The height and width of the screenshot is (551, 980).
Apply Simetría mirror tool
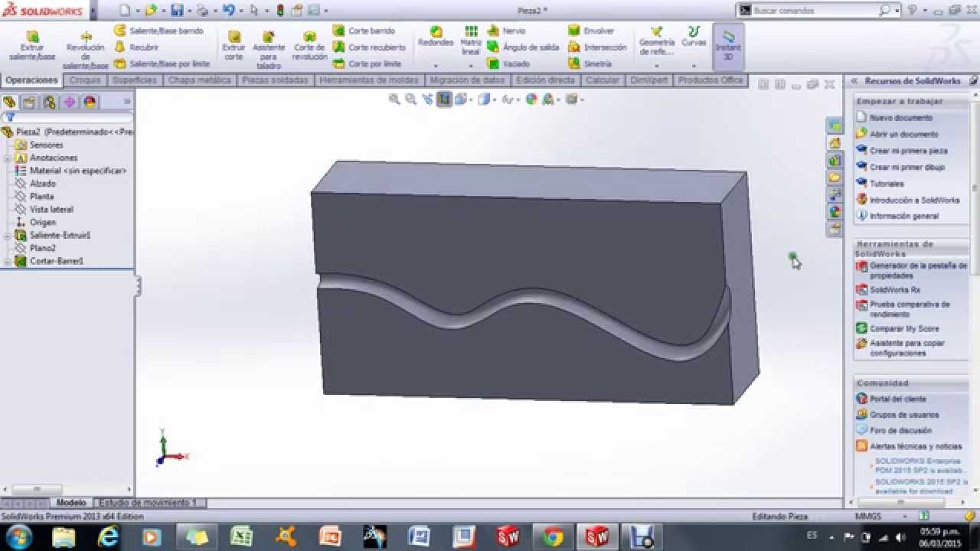[x=590, y=64]
